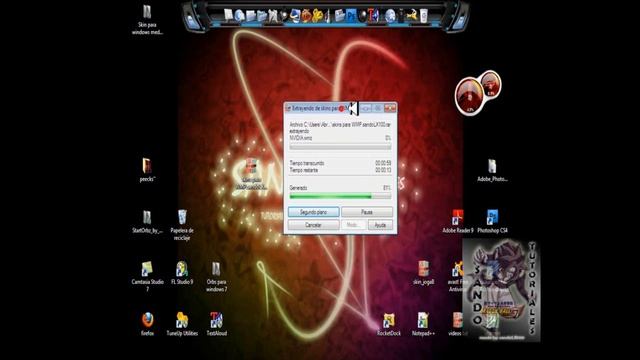Launch Photoshop CS4 desktop shortcut
The image size is (640, 360).
492,222
